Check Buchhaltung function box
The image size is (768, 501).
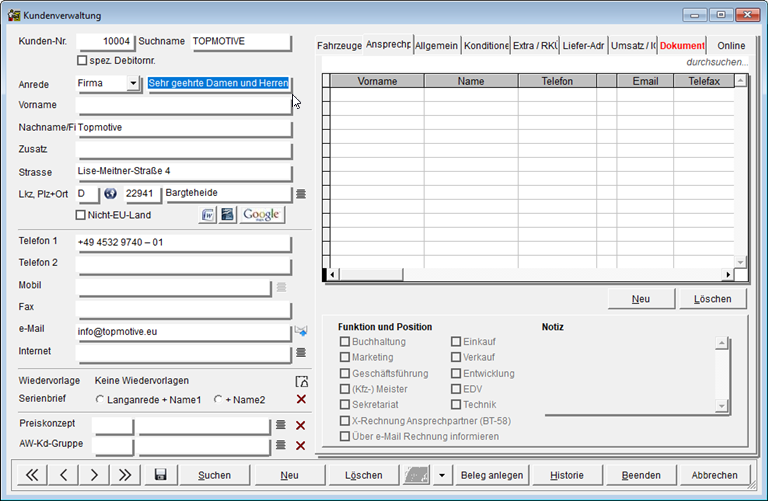(345, 341)
